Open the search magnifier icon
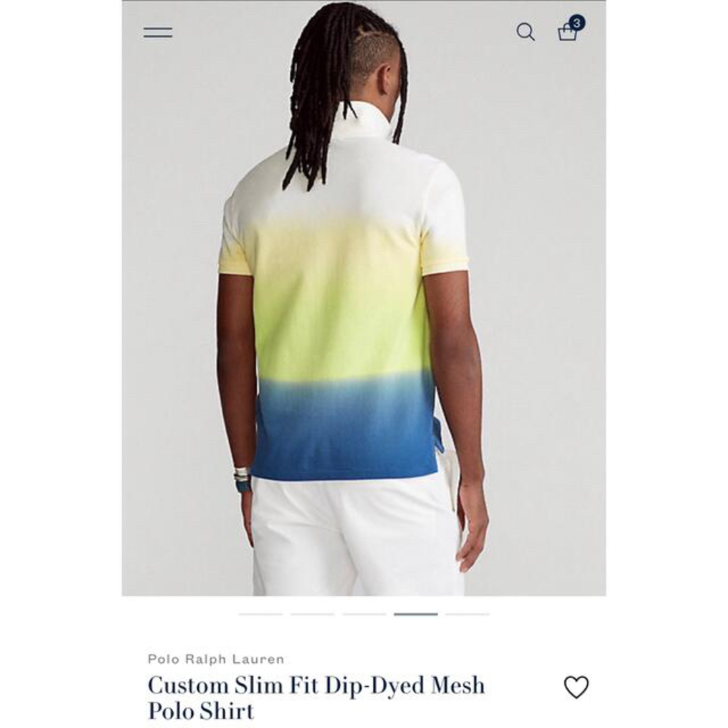 526,32
